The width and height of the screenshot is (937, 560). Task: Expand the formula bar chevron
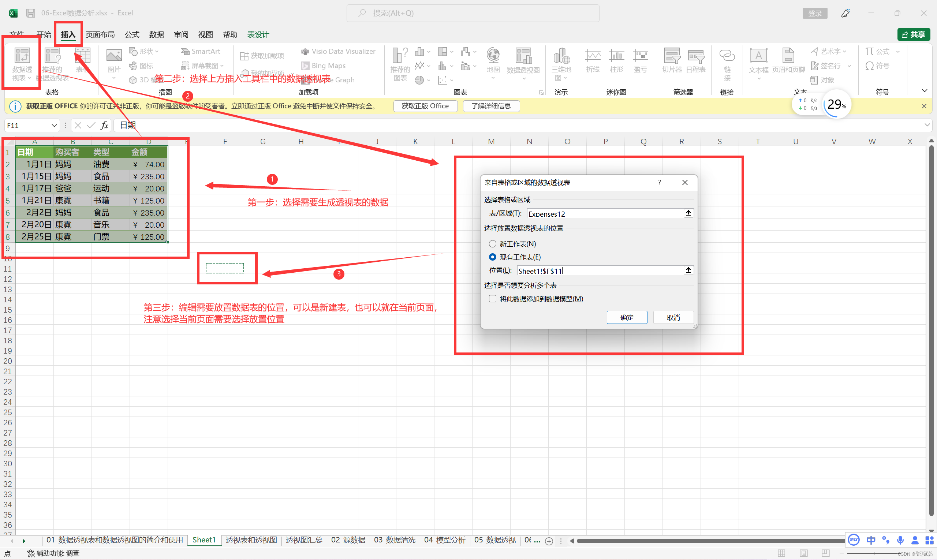coord(927,125)
